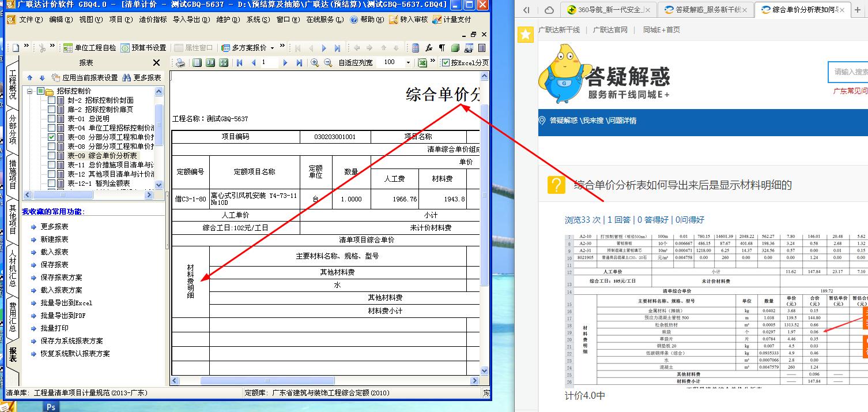
Task: Check 表-04 单位工程招标控制价 checkbox
Action: coord(52,128)
